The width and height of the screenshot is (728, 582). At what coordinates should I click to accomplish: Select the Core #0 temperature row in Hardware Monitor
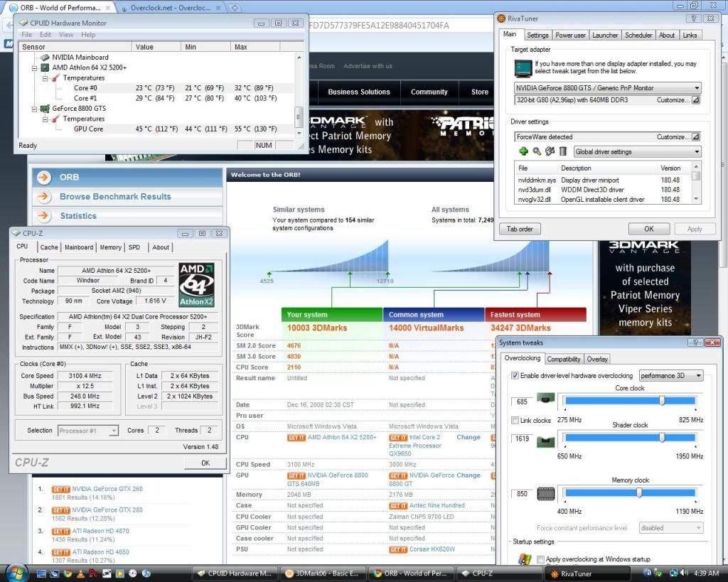coord(156,88)
